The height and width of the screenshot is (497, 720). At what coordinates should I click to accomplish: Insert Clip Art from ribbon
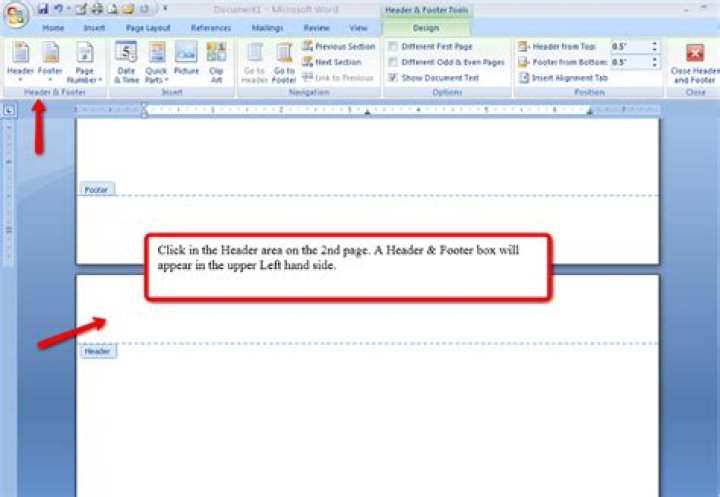(x=216, y=62)
